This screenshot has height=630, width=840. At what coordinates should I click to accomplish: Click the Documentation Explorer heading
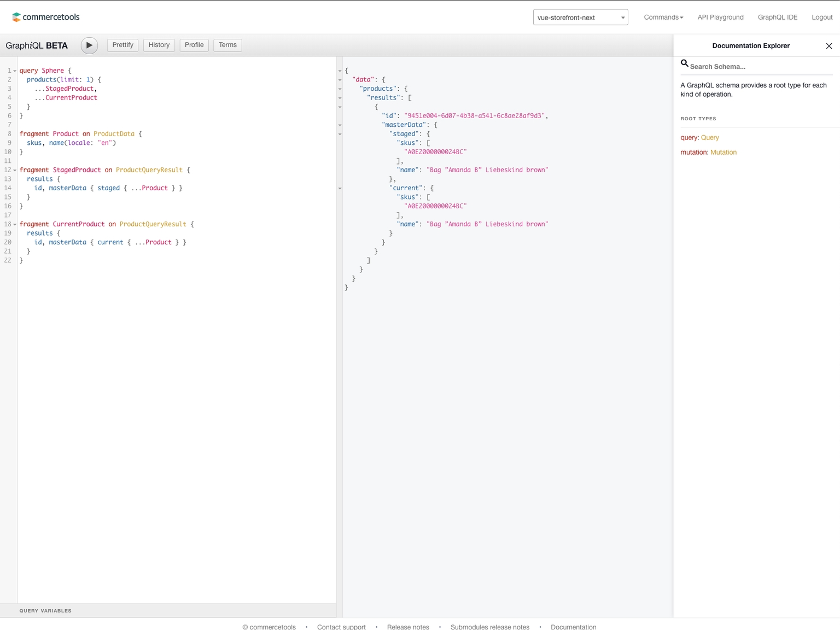click(x=751, y=46)
